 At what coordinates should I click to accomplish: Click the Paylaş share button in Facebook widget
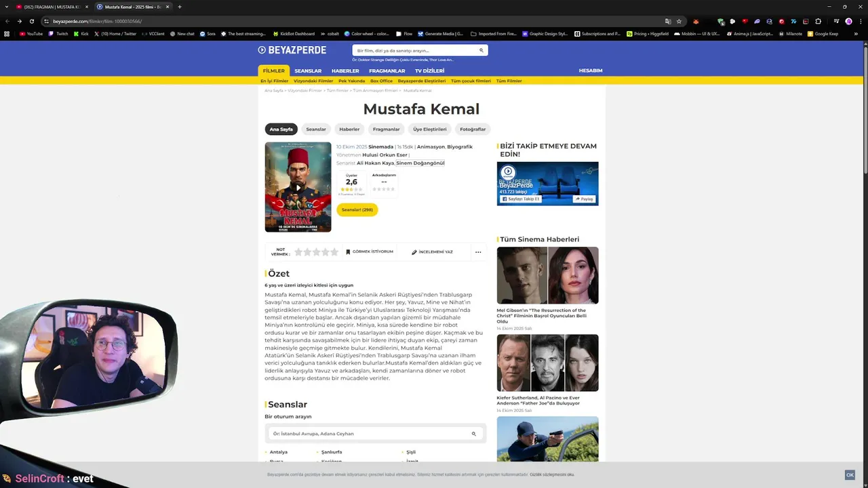[585, 199]
